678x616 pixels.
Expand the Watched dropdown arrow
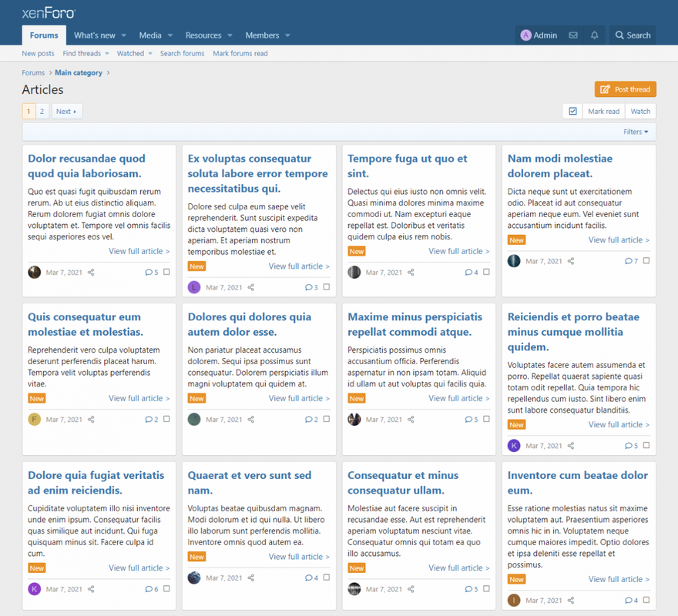coord(150,54)
